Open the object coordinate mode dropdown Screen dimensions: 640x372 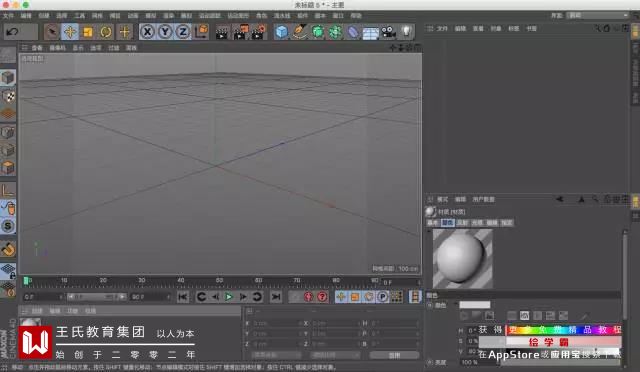coord(276,355)
